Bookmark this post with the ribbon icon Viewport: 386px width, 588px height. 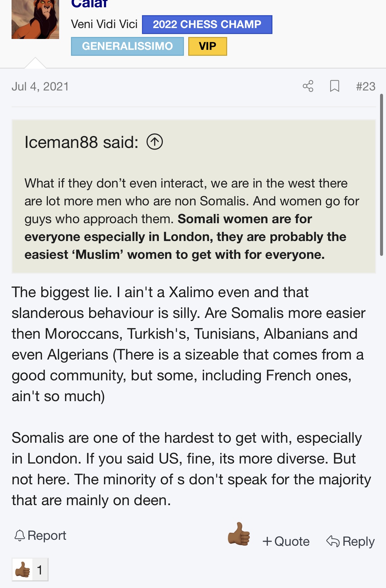pos(334,86)
